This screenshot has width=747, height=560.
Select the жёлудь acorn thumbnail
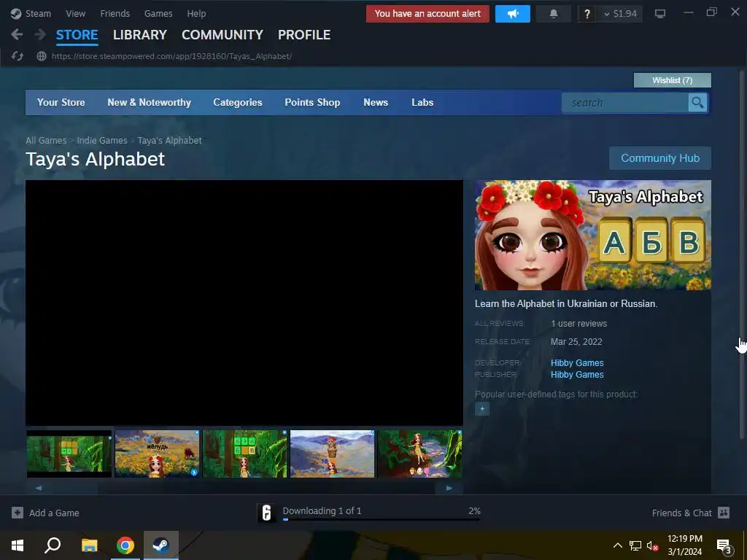157,454
